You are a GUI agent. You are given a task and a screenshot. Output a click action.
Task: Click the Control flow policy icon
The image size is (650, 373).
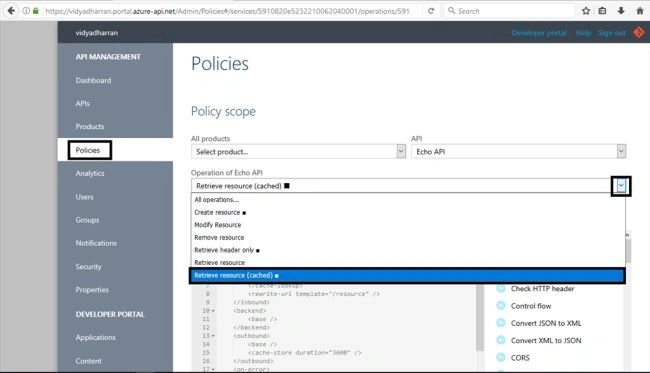501,306
